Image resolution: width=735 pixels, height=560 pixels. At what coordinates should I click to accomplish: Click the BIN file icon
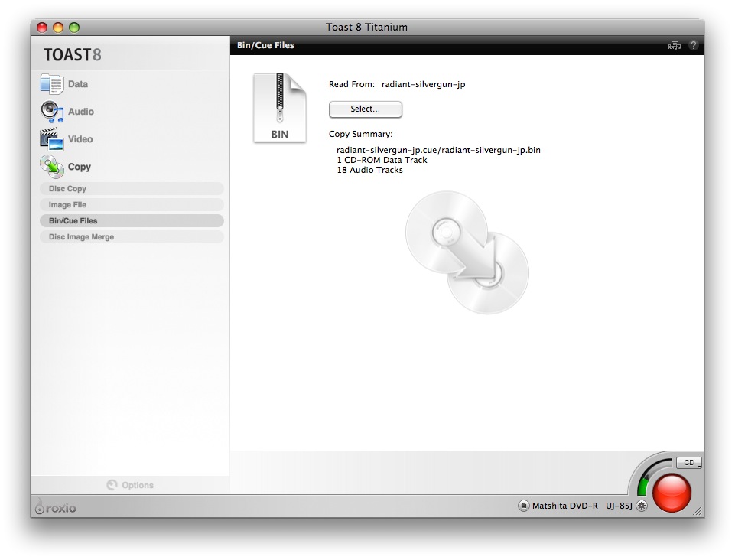click(x=280, y=107)
